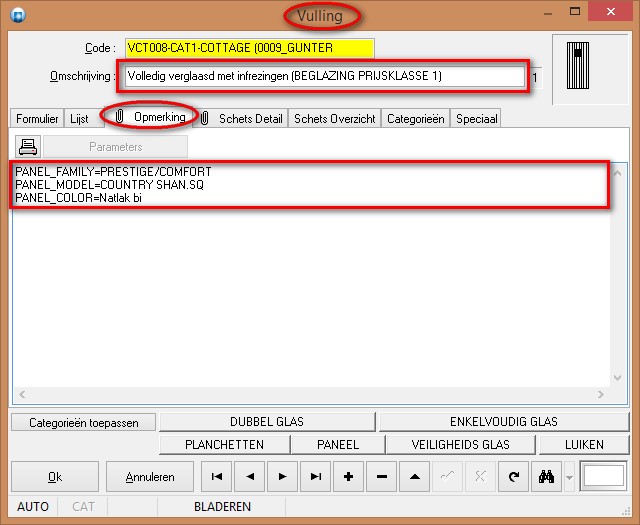Click the PANEL_MODEL=COUNTRY SHAN.SQ line
640x525 pixels.
tap(109, 185)
